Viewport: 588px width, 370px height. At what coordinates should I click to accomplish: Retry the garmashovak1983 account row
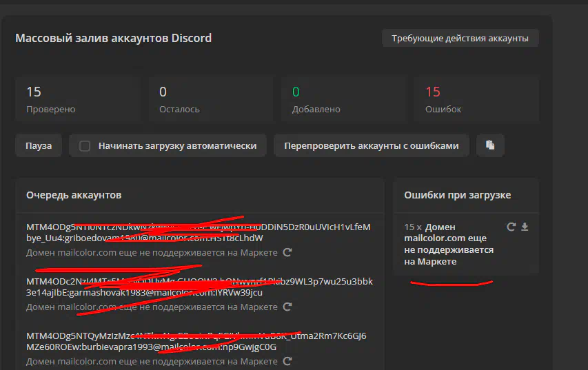[x=287, y=307]
